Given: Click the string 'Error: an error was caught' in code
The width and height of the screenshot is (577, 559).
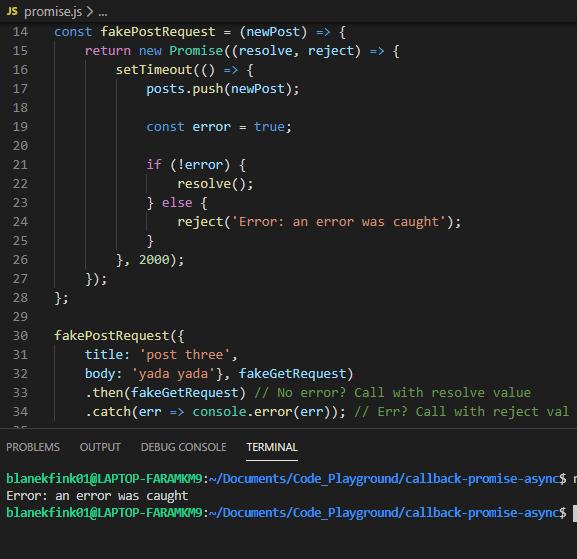Looking at the screenshot, I should (x=339, y=222).
